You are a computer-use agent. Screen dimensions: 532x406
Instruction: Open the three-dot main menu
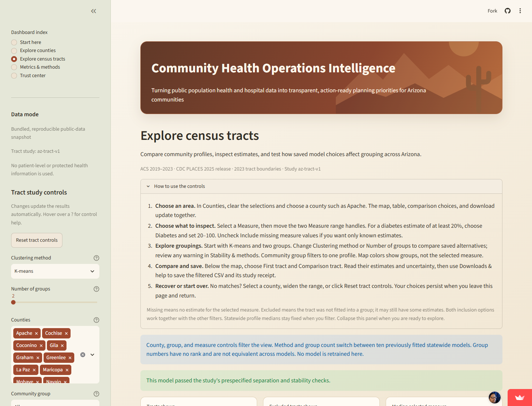pyautogui.click(x=520, y=11)
